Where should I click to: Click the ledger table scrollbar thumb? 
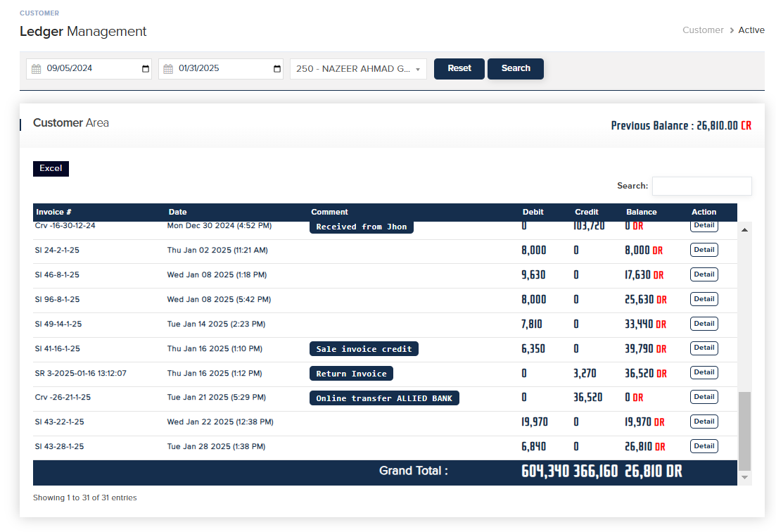744,431
